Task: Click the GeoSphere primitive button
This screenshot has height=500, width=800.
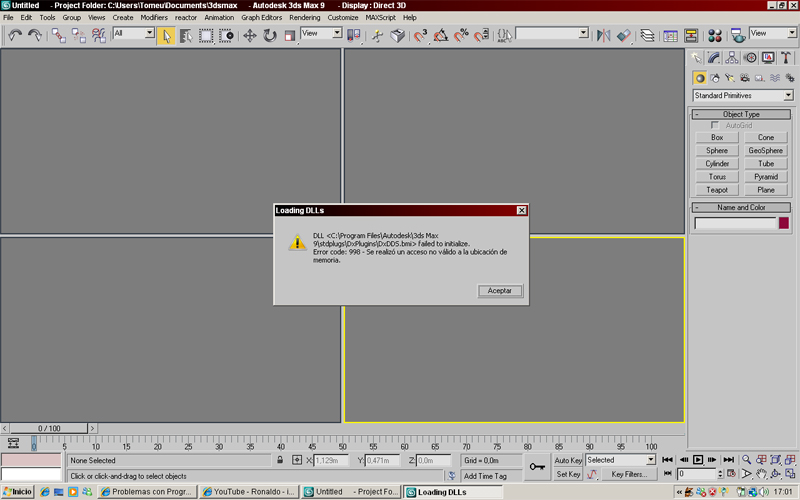Action: coord(765,151)
